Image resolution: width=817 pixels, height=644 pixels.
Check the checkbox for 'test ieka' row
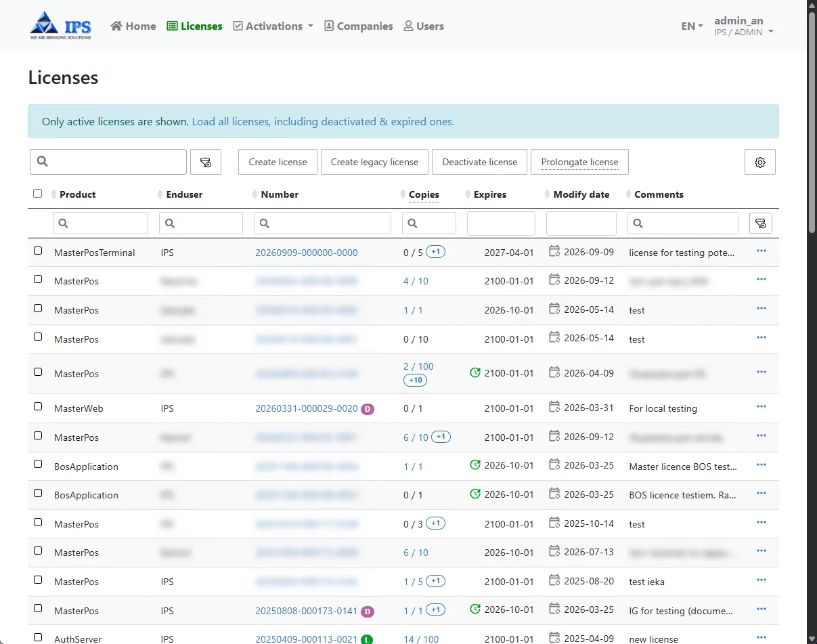(x=38, y=580)
